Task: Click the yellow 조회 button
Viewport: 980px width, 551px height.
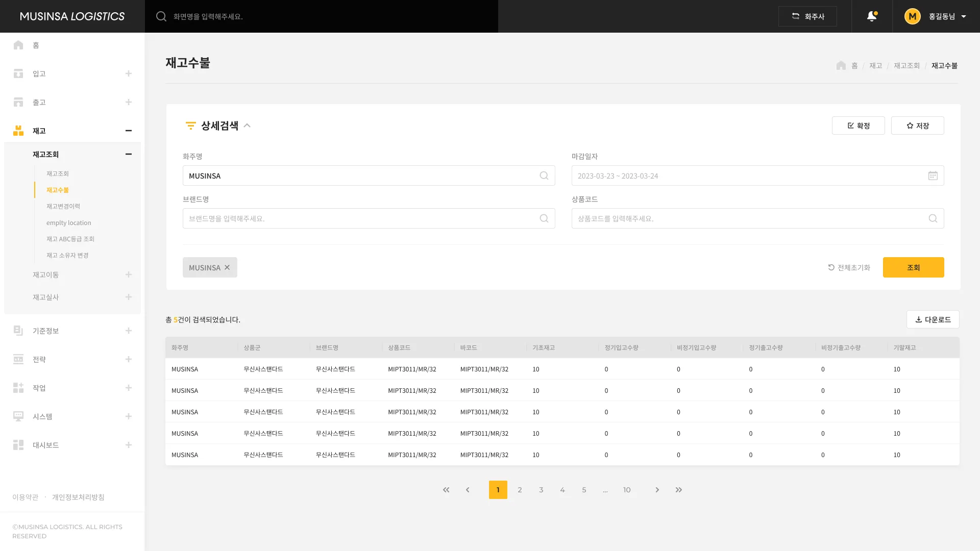Action: click(x=913, y=267)
